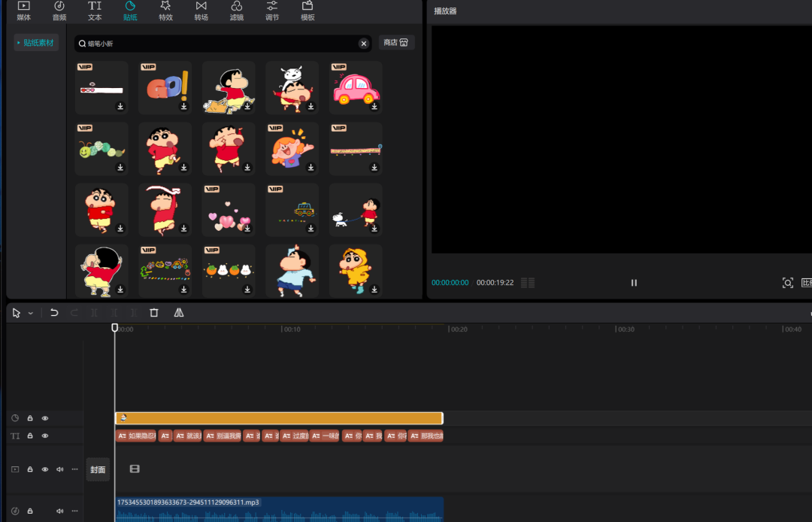Viewport: 812px width, 522px height.
Task: Open the 文本 text tab
Action: tap(95, 11)
